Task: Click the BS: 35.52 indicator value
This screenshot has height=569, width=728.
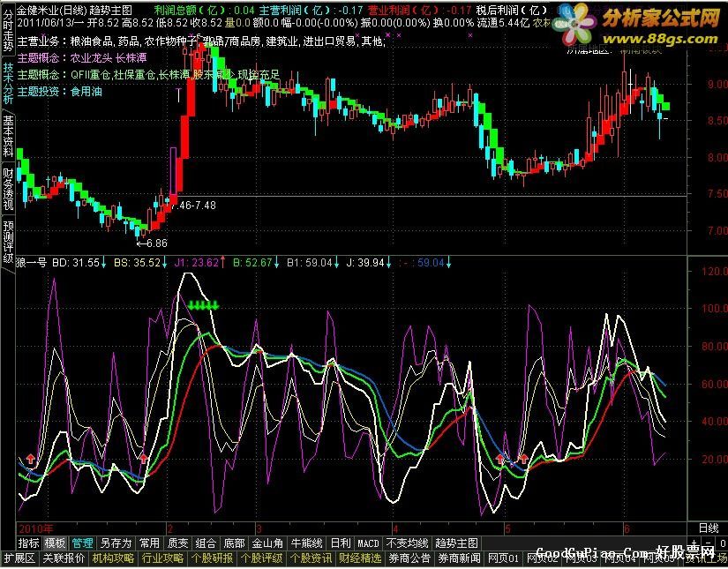Action: click(x=137, y=263)
